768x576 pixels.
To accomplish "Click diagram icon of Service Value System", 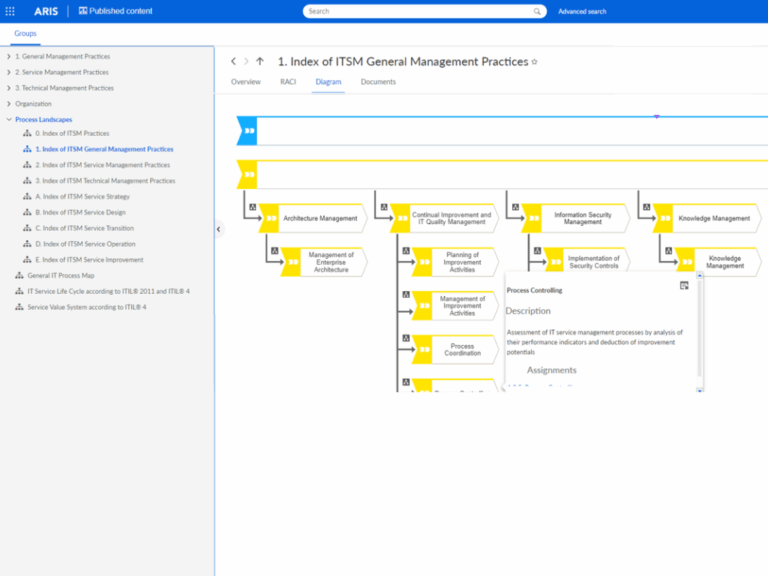I will 19,307.
